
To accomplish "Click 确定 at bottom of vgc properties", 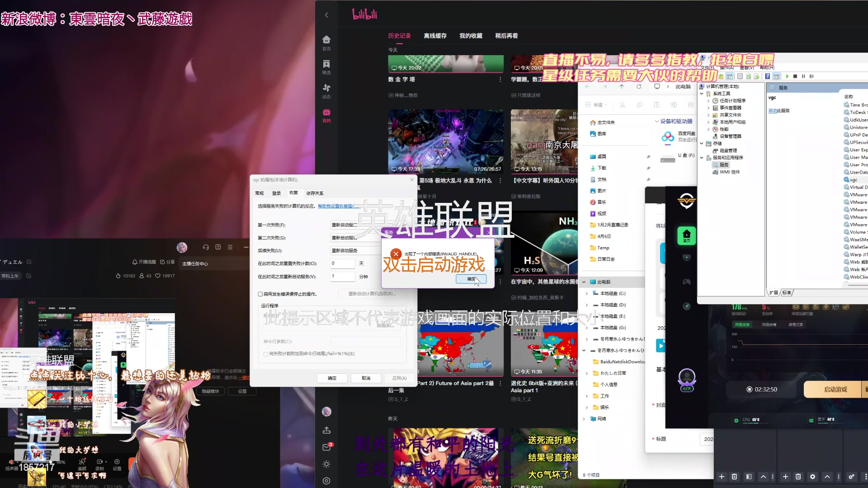I will pyautogui.click(x=332, y=378).
